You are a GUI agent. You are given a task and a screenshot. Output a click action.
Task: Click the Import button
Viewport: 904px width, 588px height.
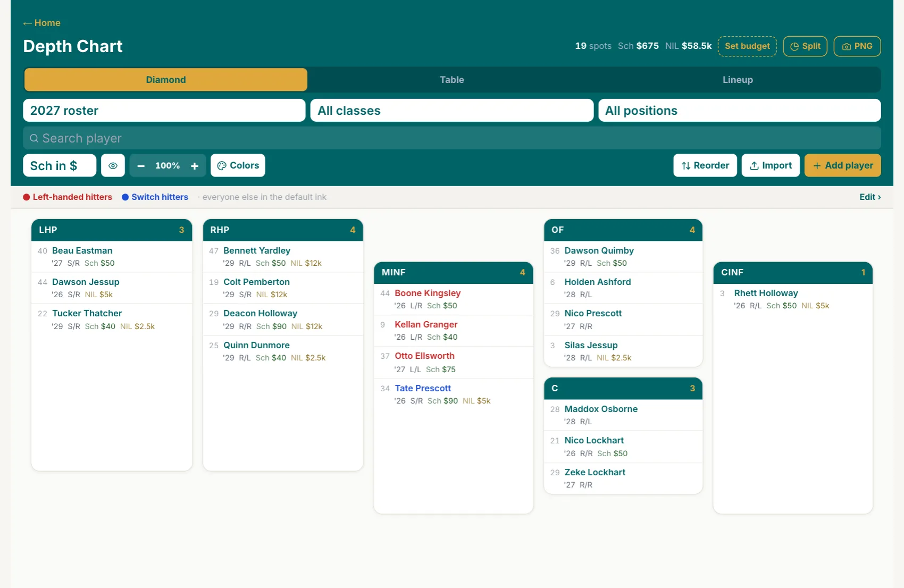[x=771, y=165]
